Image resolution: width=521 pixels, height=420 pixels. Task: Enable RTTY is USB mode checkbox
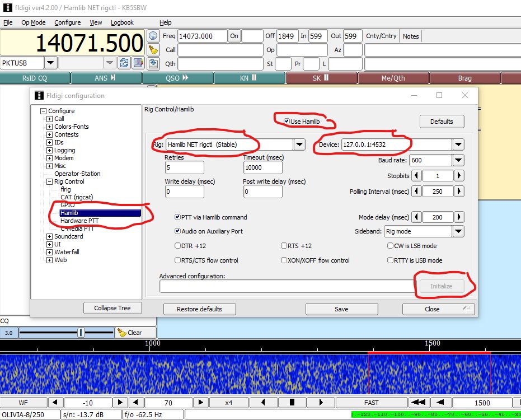(390, 260)
